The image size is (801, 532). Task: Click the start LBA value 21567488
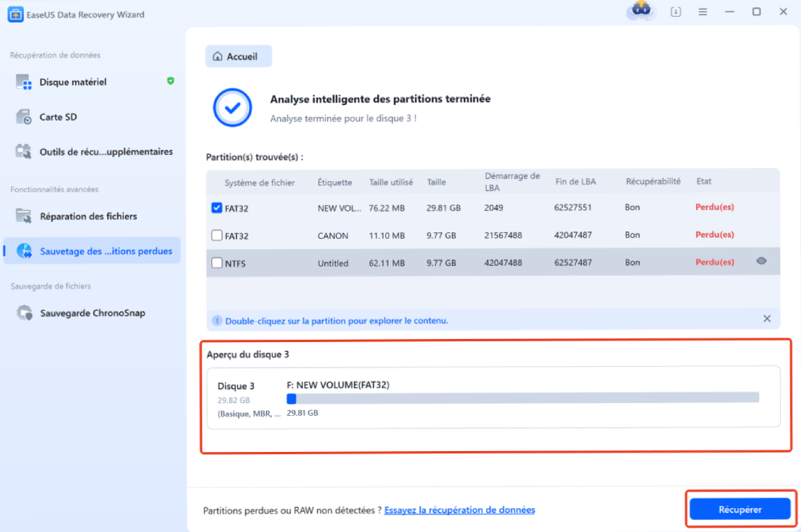click(503, 235)
